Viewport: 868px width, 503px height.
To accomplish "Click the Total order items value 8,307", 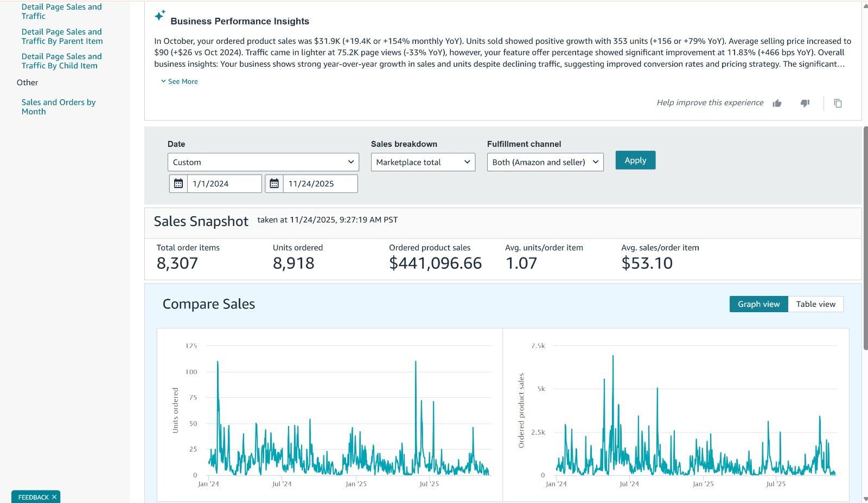I will 177,263.
